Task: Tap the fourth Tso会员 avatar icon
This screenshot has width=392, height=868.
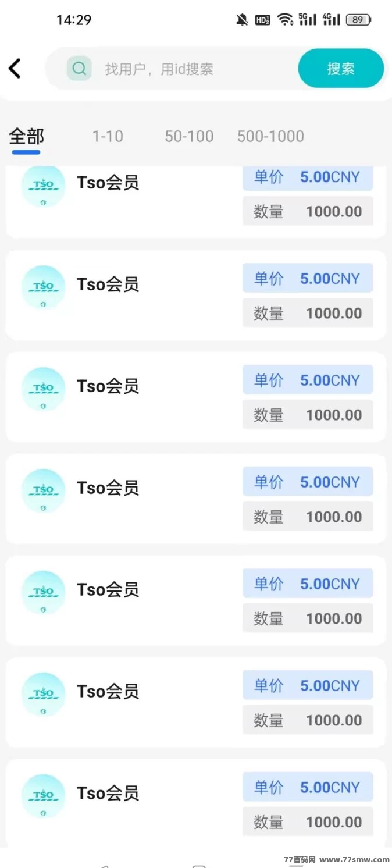Action: [43, 490]
